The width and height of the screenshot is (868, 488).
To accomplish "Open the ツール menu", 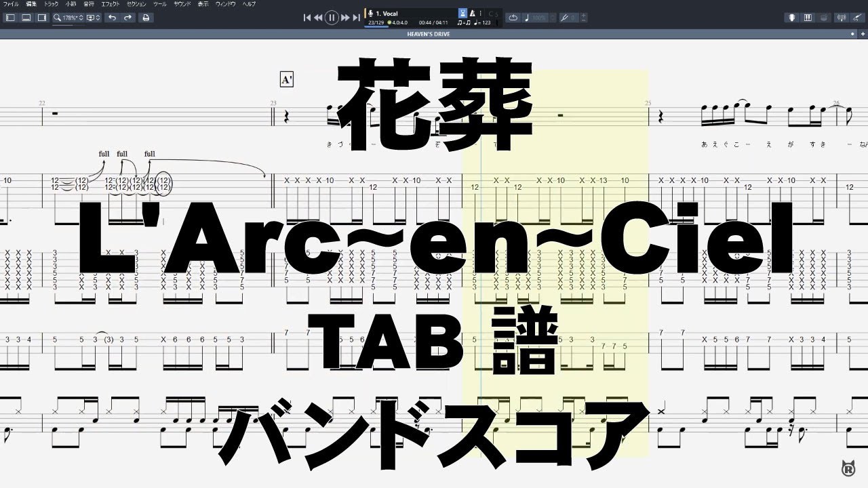I will [x=160, y=4].
